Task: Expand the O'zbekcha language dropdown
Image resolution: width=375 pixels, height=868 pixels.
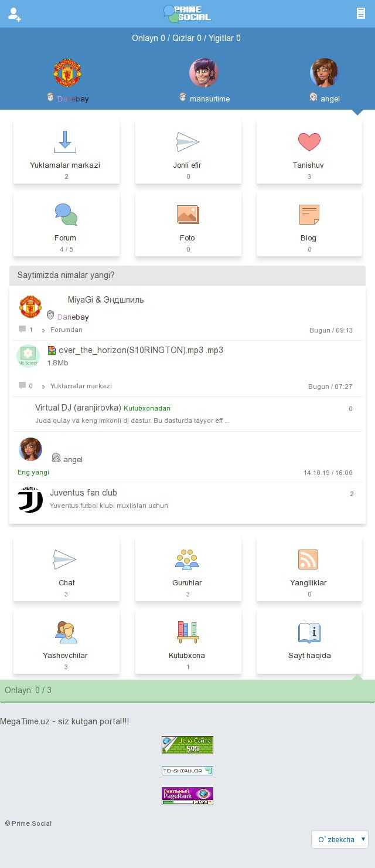Action: (340, 839)
